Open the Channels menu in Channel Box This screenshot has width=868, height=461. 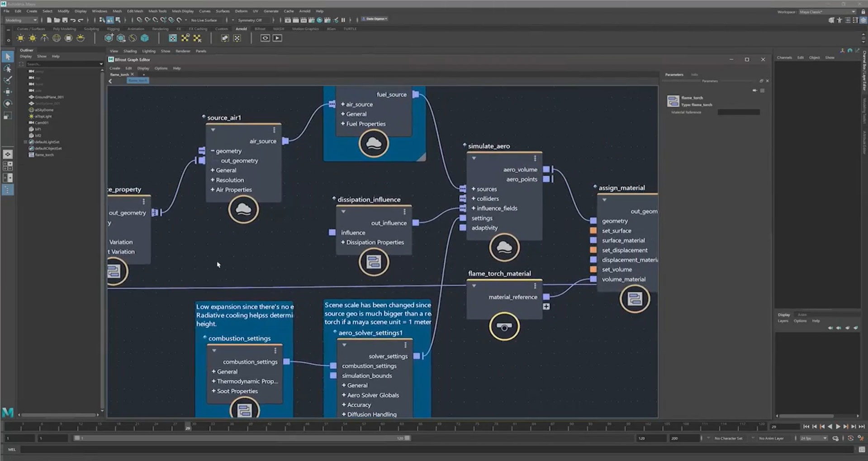tap(784, 58)
